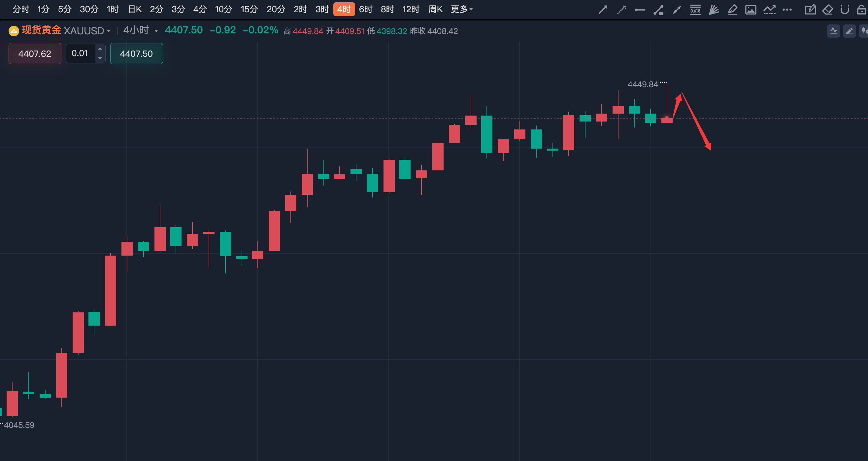Click the eraser icon in the toolbar
This screenshot has height=461, width=868.
827,10
